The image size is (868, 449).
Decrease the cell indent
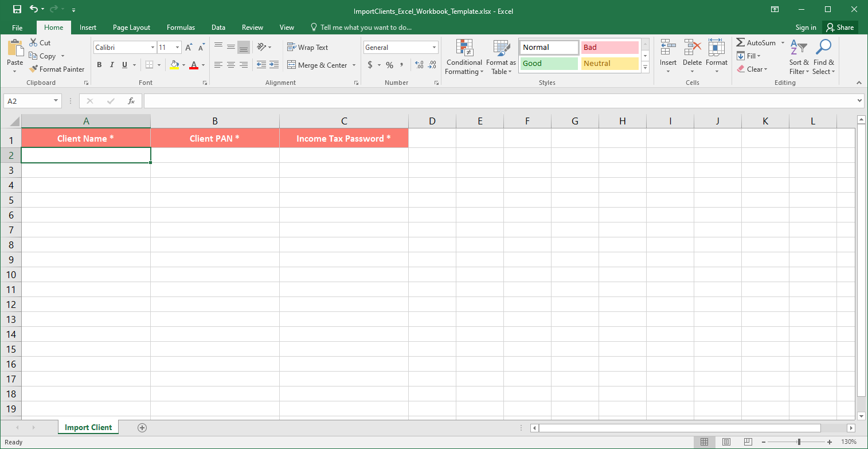(x=261, y=65)
